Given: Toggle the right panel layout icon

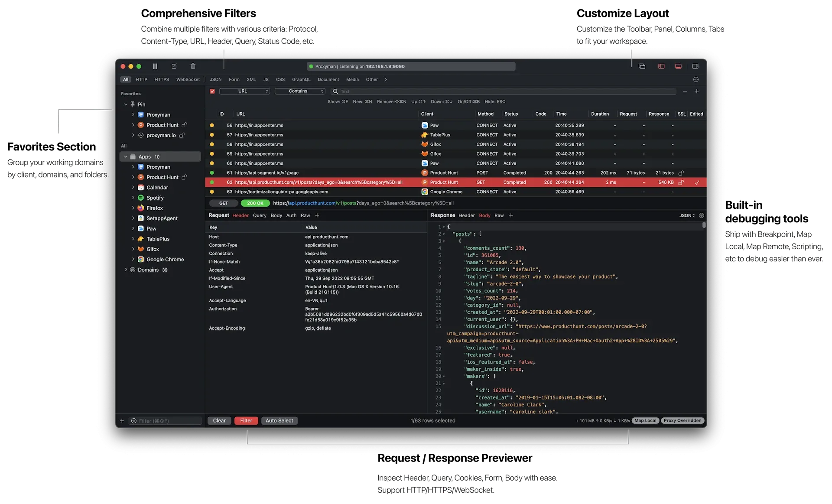Looking at the screenshot, I should (695, 66).
